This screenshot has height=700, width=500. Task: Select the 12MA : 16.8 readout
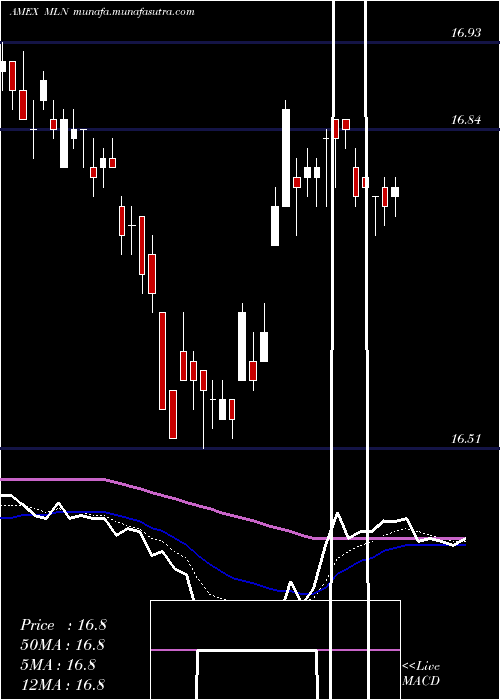pyautogui.click(x=62, y=684)
